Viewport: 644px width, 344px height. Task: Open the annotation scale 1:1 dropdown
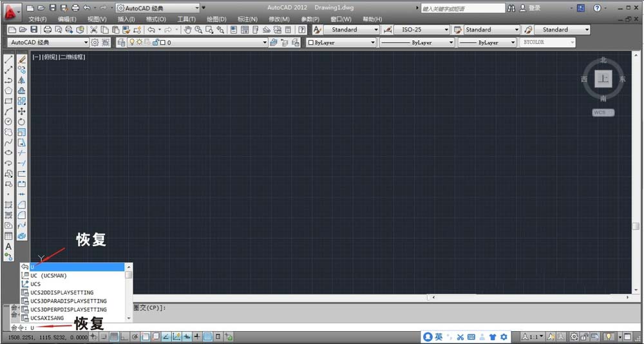(533, 337)
